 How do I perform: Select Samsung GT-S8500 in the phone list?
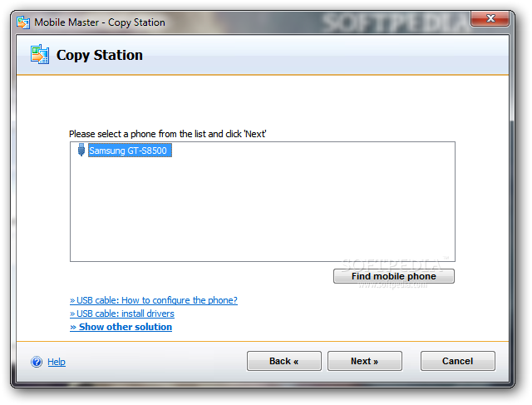tap(130, 151)
